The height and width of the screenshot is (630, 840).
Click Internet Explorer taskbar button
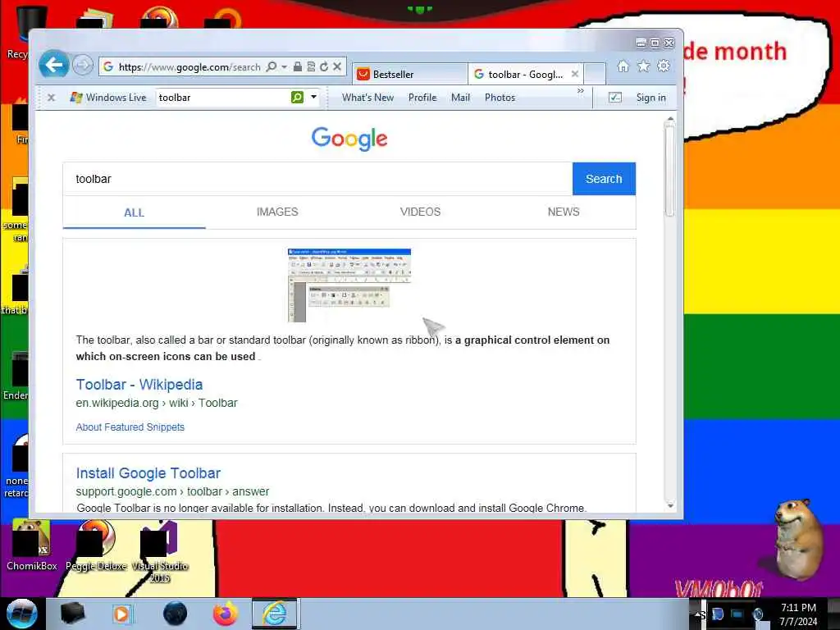[274, 614]
